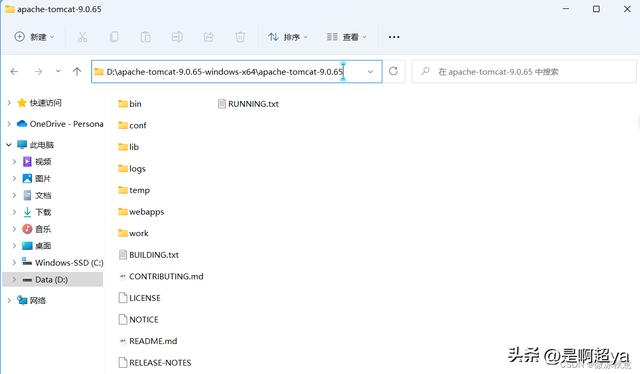Select the BUILDING.txt file icon
Screen dimensions: 640x374
pyautogui.click(x=123, y=255)
